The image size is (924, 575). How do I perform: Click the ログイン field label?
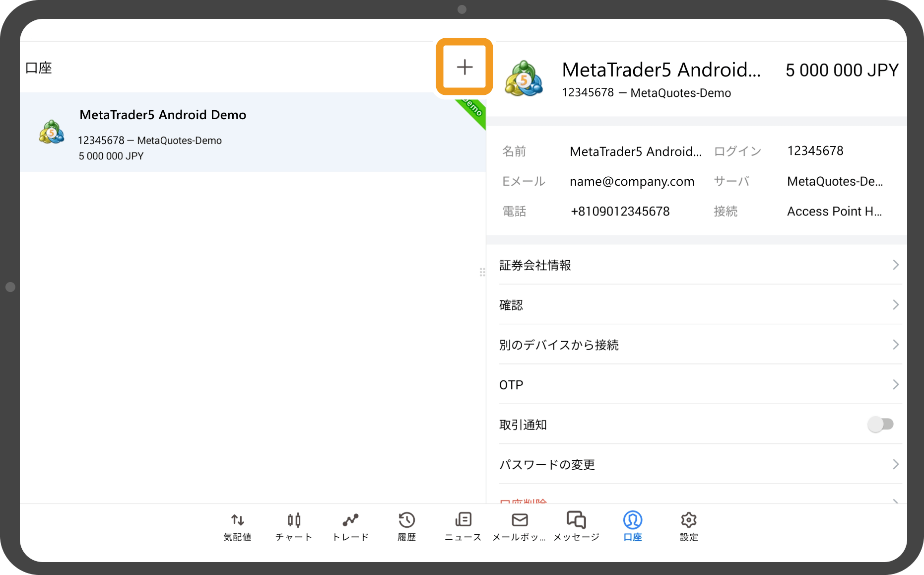coord(737,151)
